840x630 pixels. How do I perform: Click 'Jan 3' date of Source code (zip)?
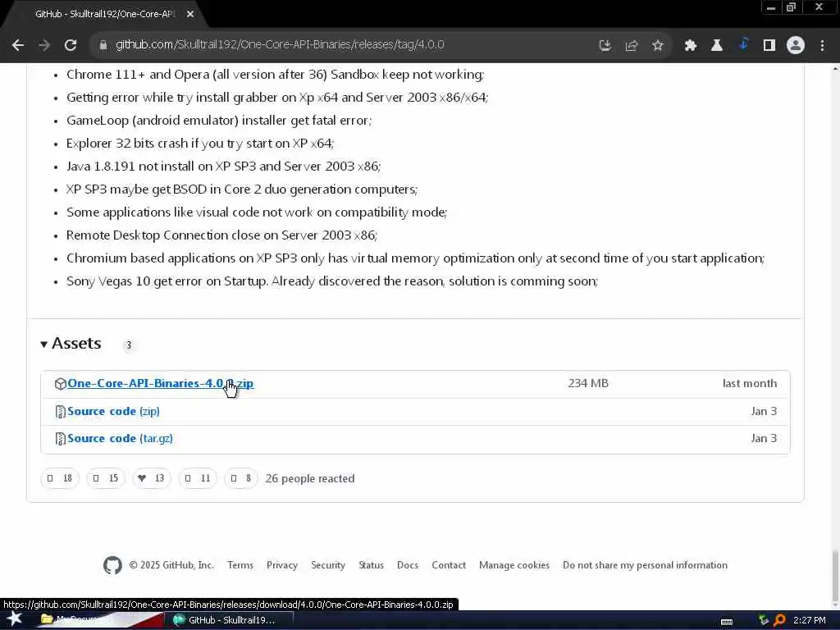[764, 412]
